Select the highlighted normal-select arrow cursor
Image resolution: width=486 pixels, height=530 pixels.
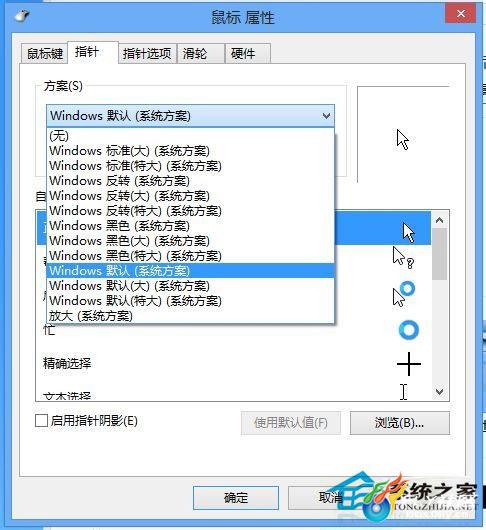[409, 233]
